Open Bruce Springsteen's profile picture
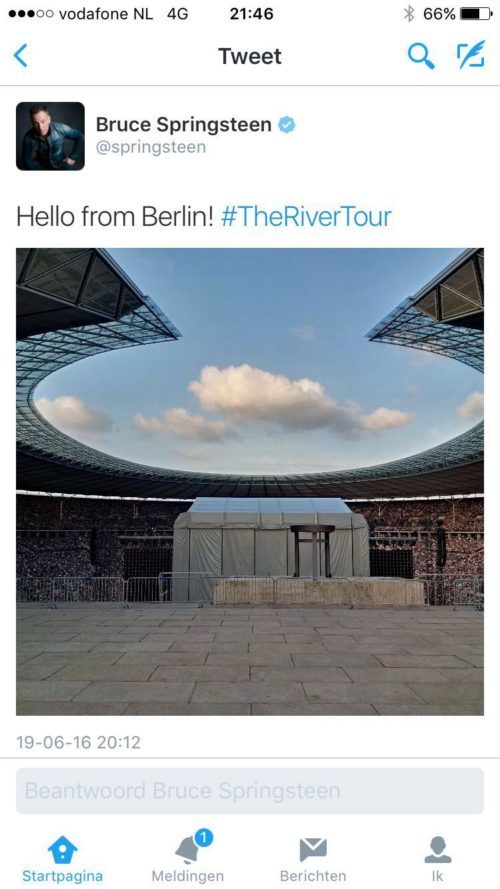Image resolution: width=500 pixels, height=889 pixels. point(50,136)
